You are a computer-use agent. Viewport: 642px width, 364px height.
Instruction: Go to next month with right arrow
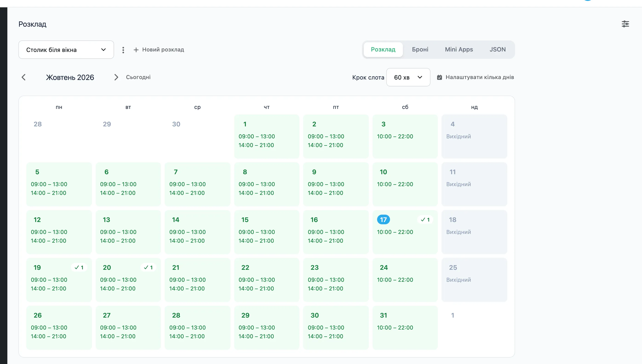116,77
